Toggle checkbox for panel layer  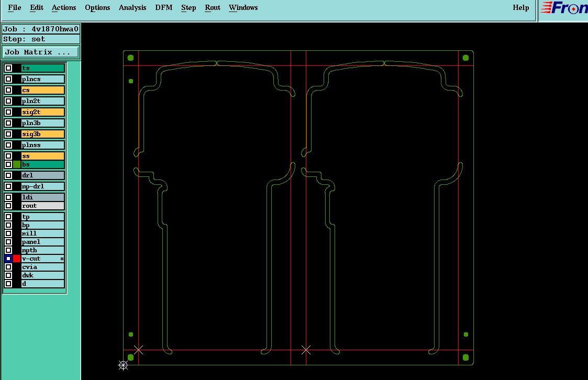pyautogui.click(x=8, y=242)
